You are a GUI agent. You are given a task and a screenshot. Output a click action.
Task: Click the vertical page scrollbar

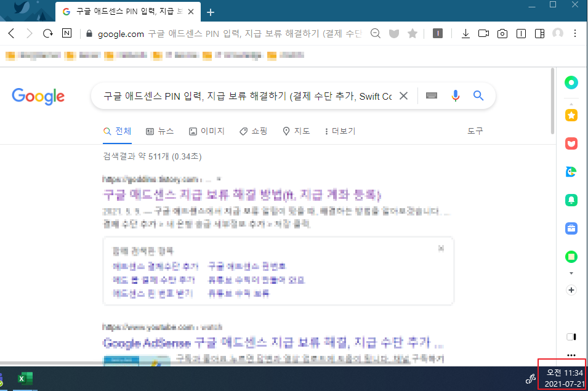(552, 101)
